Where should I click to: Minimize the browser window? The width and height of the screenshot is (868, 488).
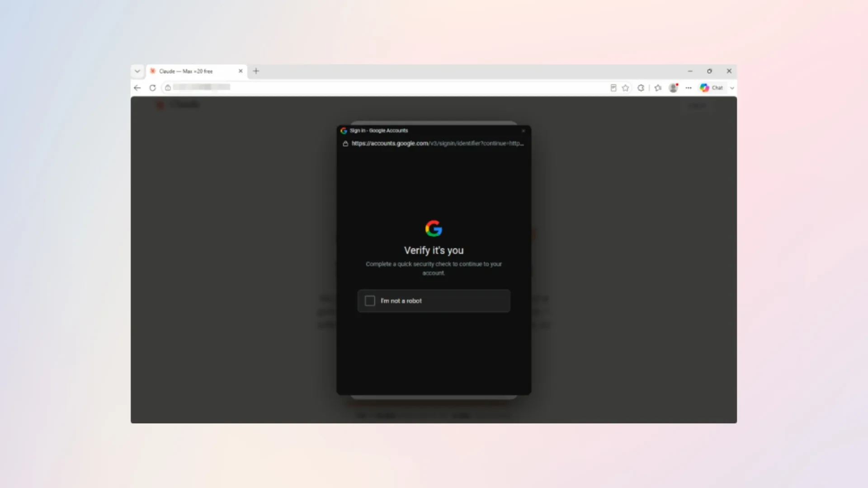point(690,71)
